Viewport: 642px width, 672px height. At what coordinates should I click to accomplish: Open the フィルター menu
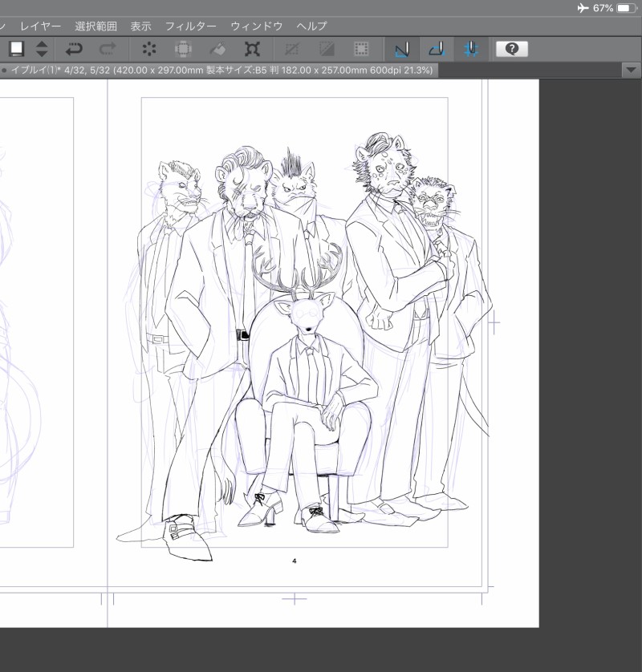(190, 26)
